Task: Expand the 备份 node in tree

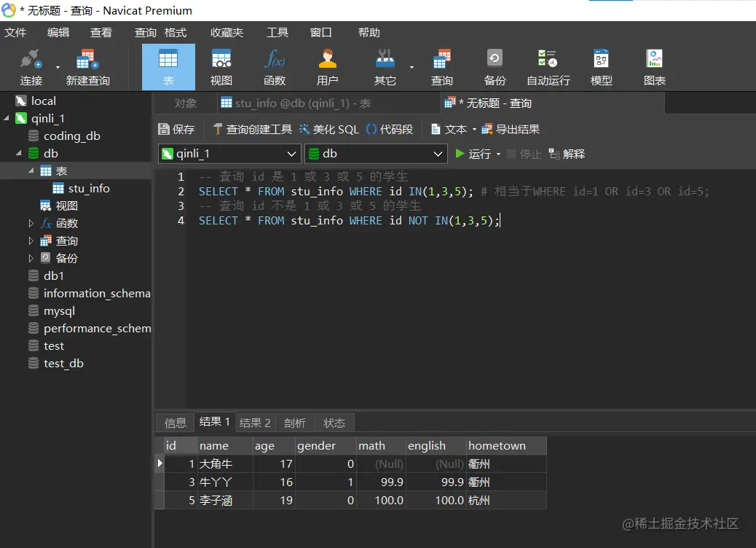Action: point(31,258)
